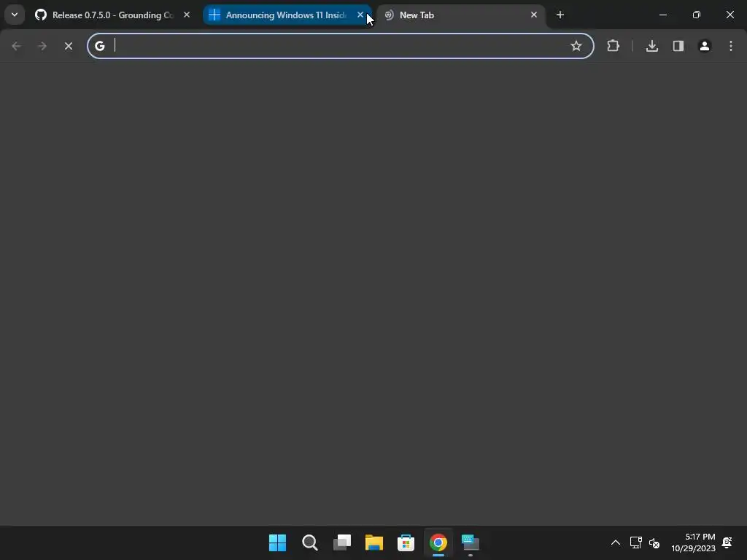
Task: Click the muted volume tray icon
Action: [x=654, y=542]
